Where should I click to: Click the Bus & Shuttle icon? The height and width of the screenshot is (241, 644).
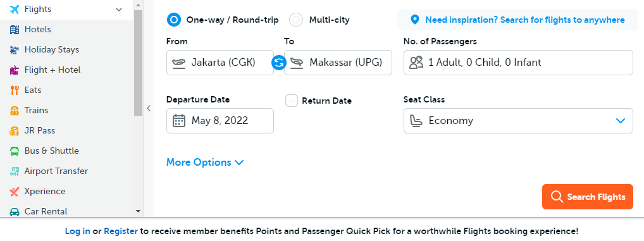[15, 151]
